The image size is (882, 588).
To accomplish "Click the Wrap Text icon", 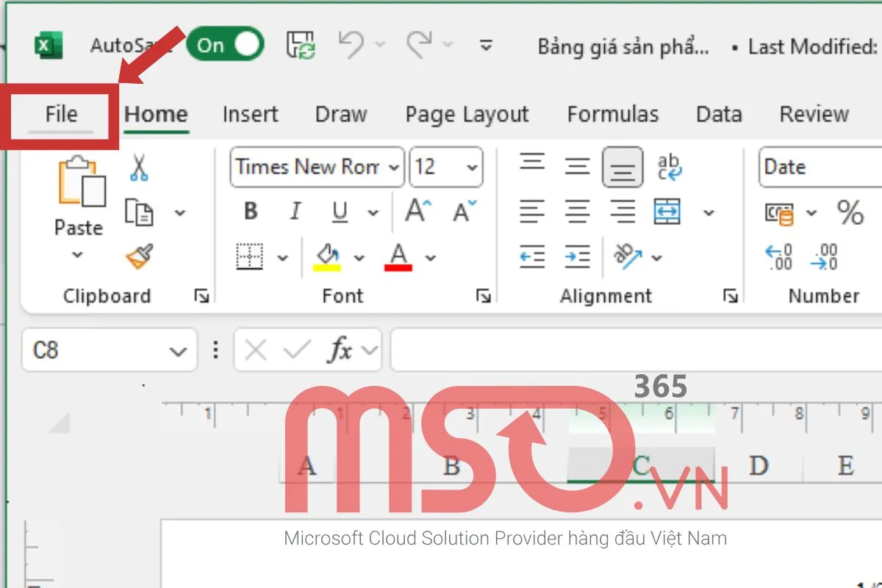I will coord(669,167).
